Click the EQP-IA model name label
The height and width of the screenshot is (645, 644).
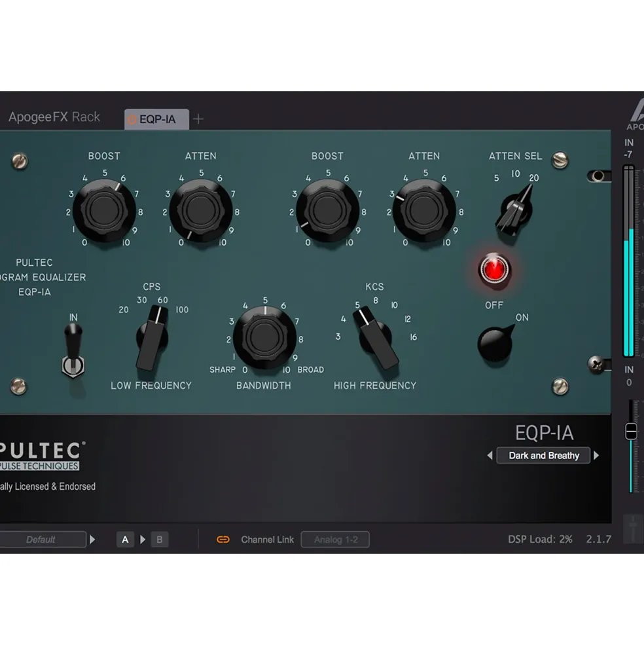tap(544, 433)
